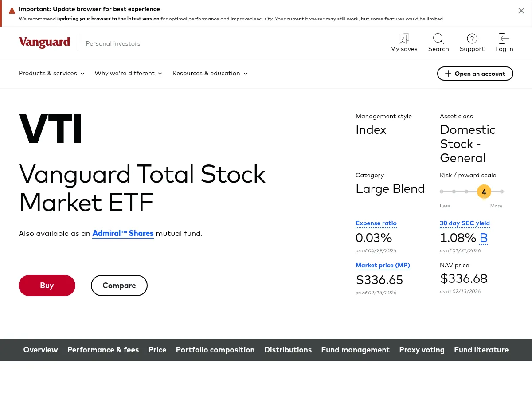Image resolution: width=532 pixels, height=399 pixels.
Task: Click the Support question mark icon
Action: tap(472, 39)
